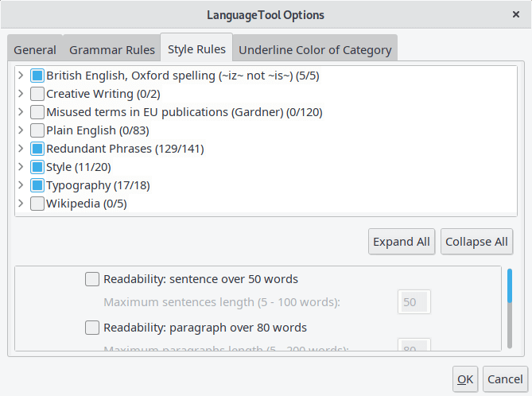Select 'Misused terms in EU publications (Gardner)' text
This screenshot has width=532, height=396.
[x=165, y=112]
